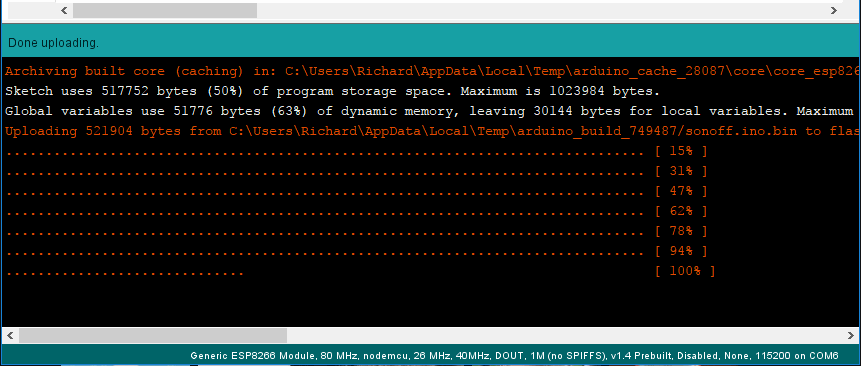861x366 pixels.
Task: Click the 78% upload progress indicator
Action: (x=681, y=231)
